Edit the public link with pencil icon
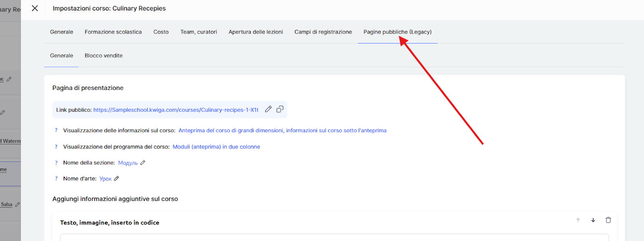The height and width of the screenshot is (241, 644). coord(268,109)
